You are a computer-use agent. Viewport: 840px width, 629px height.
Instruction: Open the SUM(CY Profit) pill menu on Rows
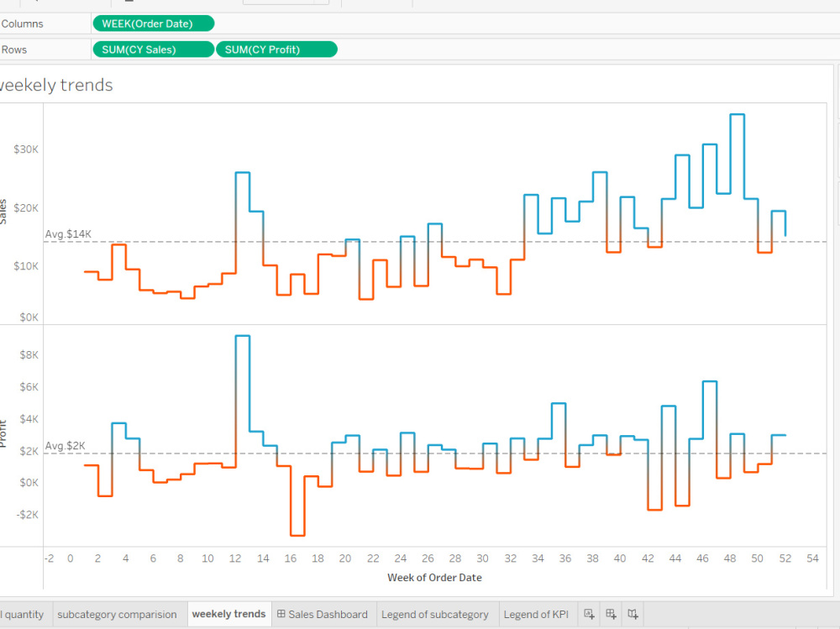point(328,49)
